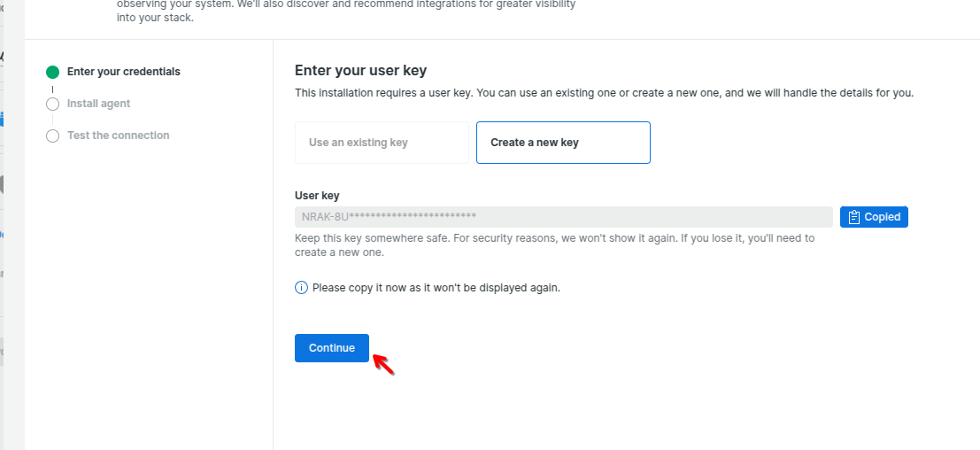Viewport: 980px width, 450px height.
Task: Click the User key field label
Action: click(x=317, y=196)
